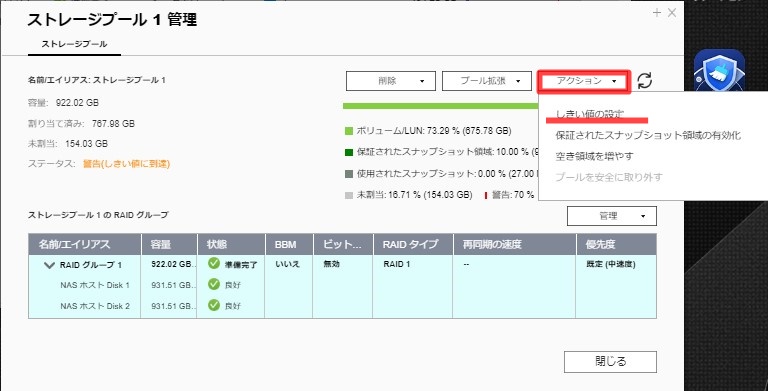This screenshot has width=768, height=391.
Task: Open the アクション dropdown button
Action: click(x=583, y=81)
